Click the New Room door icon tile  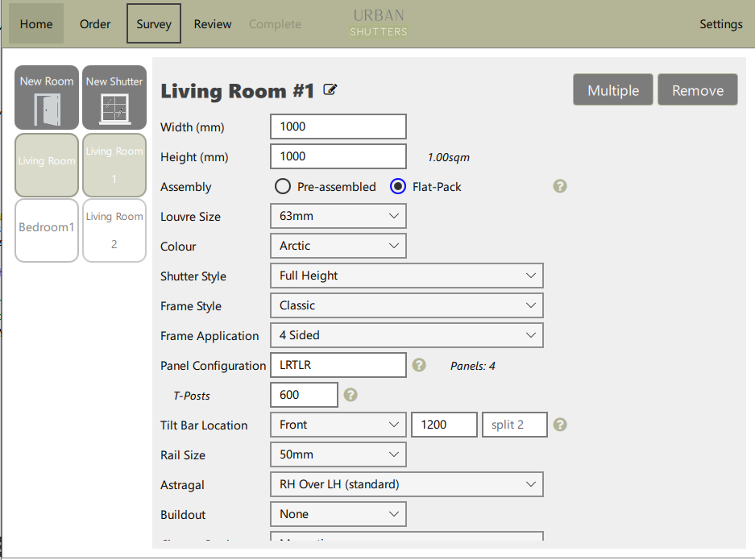pyautogui.click(x=47, y=97)
